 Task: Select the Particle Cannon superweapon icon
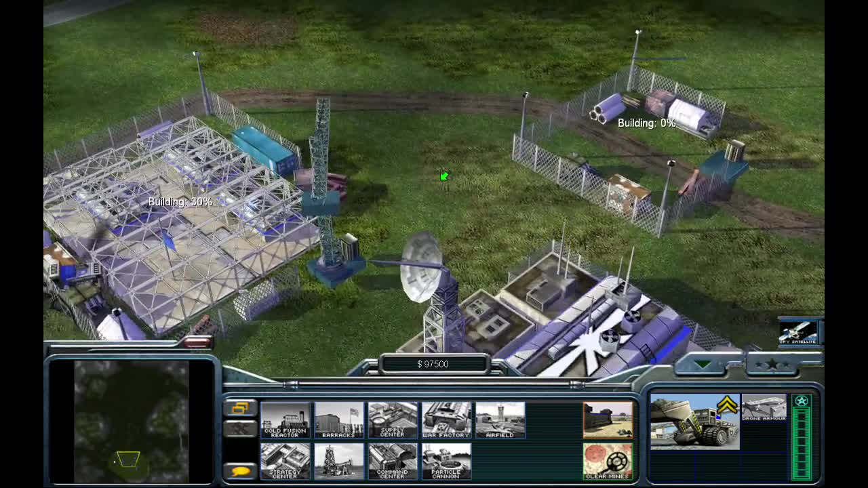point(446,462)
